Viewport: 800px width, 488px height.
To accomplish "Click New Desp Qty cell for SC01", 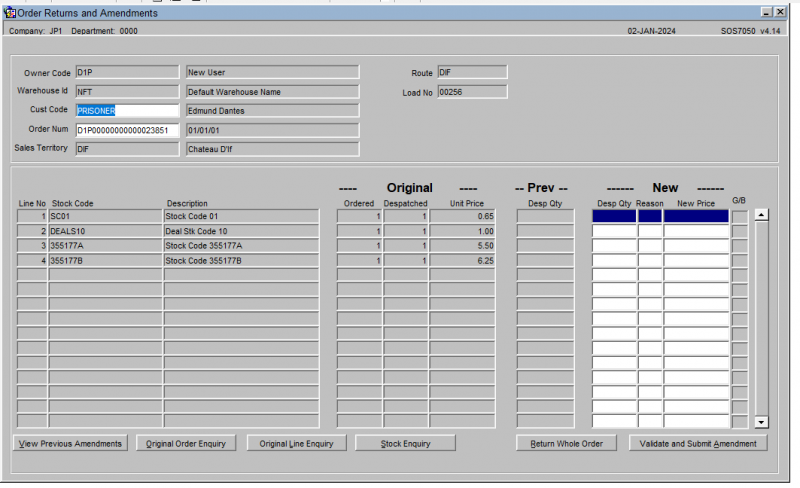I will 614,216.
